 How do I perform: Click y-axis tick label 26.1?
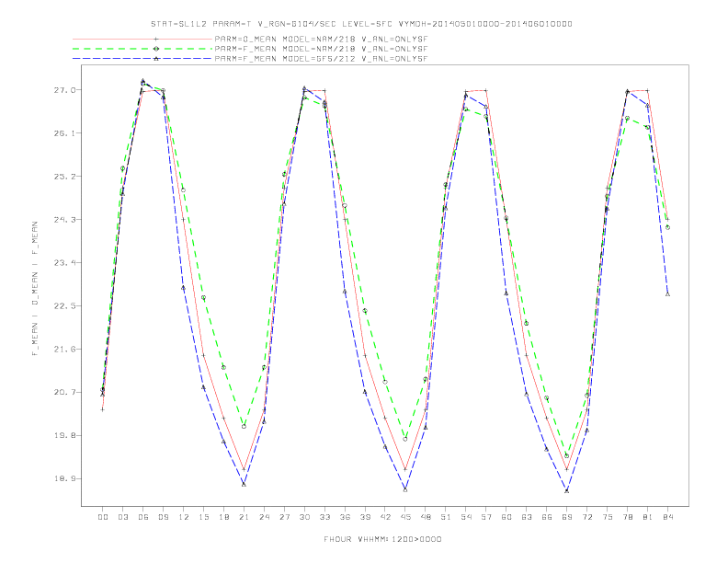64,133
